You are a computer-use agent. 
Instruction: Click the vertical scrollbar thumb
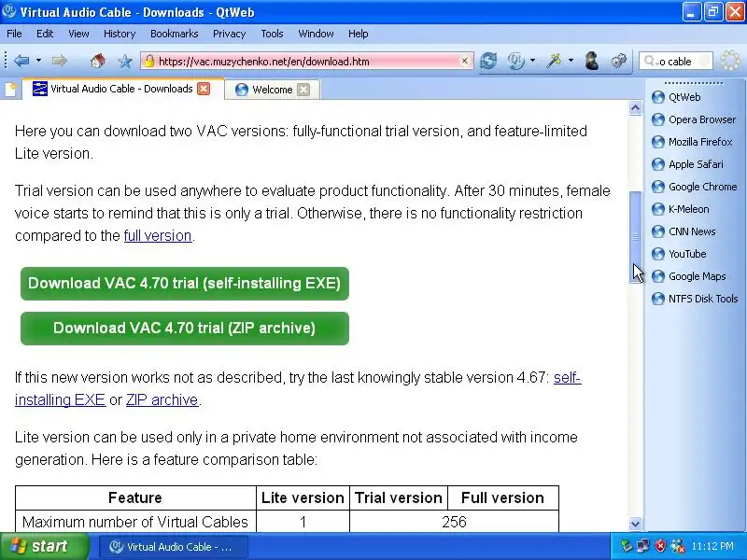(635, 237)
